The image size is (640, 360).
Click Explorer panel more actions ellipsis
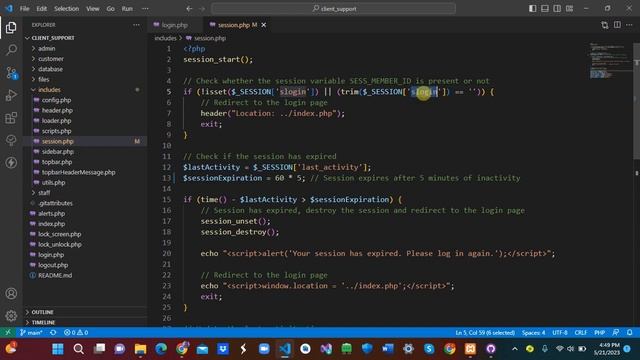pyautogui.click(x=136, y=25)
